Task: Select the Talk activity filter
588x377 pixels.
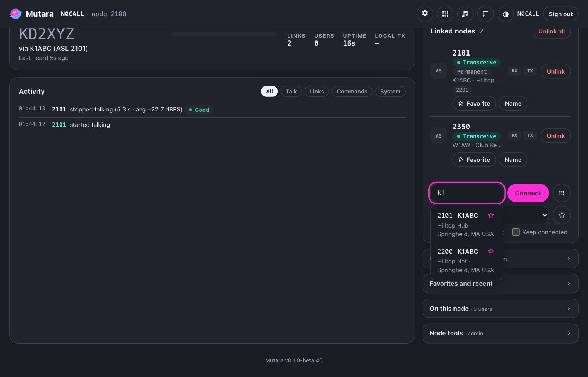Action: 291,92
